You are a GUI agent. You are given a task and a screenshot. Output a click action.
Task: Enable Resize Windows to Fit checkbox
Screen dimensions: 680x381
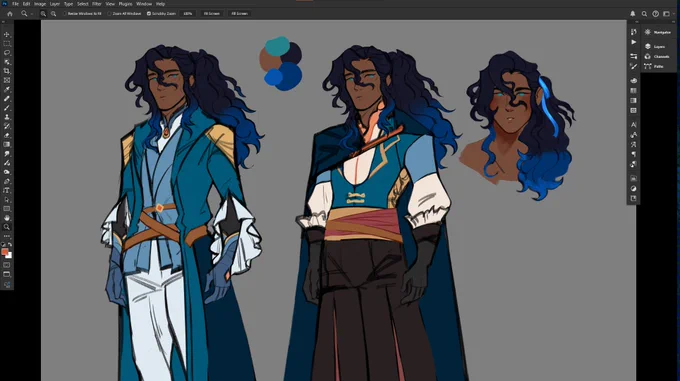click(65, 14)
